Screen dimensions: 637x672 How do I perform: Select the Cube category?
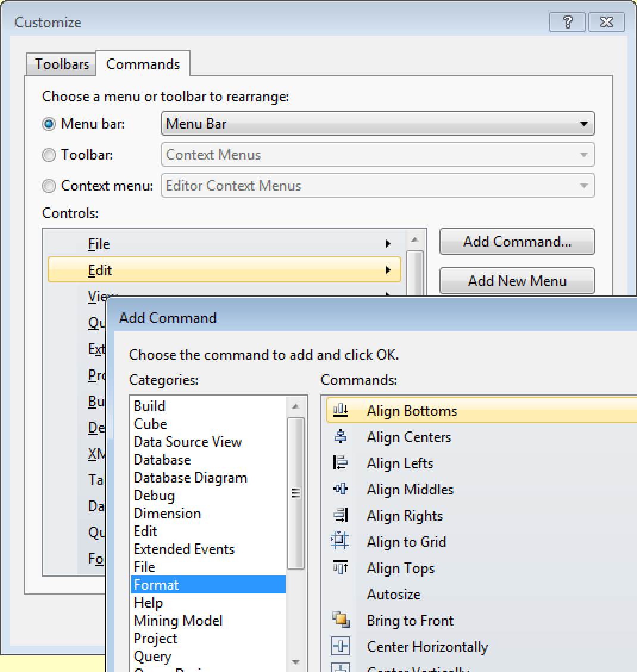point(208,424)
